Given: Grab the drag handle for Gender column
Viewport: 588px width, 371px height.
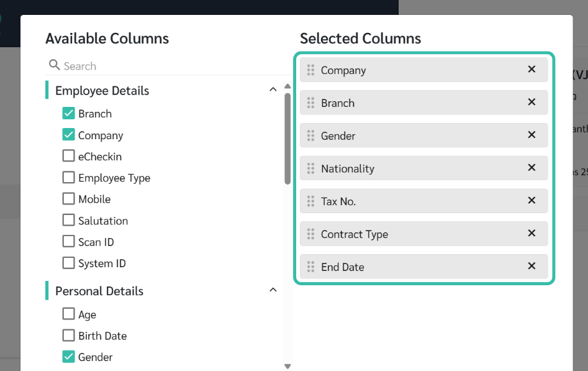Looking at the screenshot, I should [310, 135].
